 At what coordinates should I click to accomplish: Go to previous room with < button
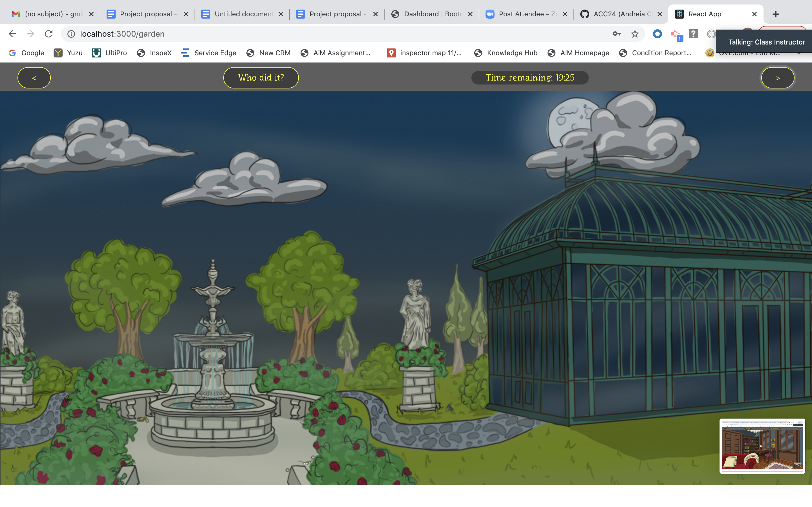[34, 78]
